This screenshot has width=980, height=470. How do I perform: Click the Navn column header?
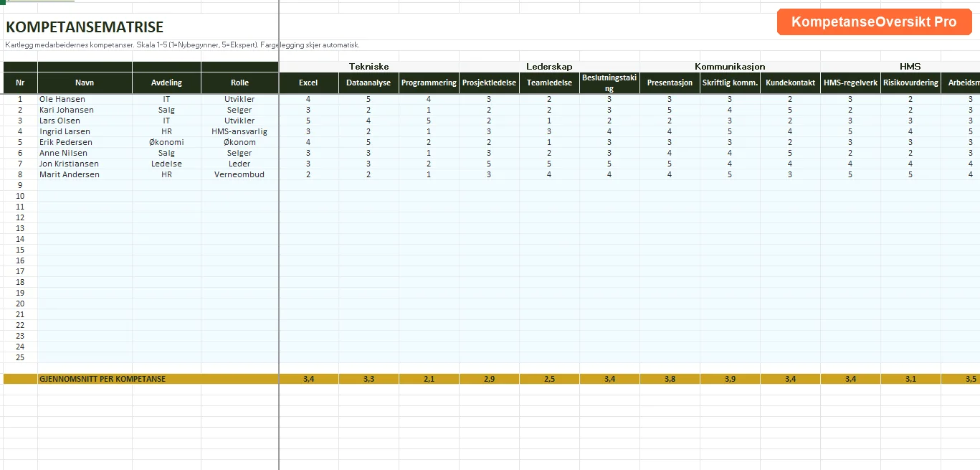[85, 83]
